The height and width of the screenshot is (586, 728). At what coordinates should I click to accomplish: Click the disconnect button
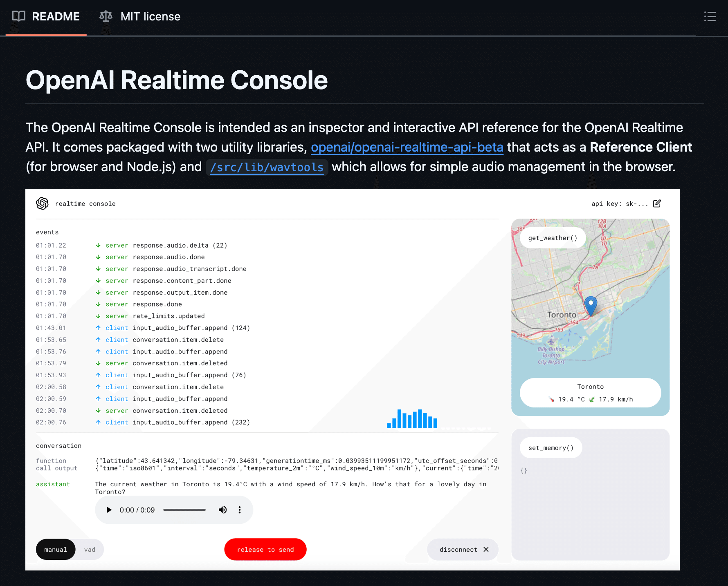click(x=463, y=550)
